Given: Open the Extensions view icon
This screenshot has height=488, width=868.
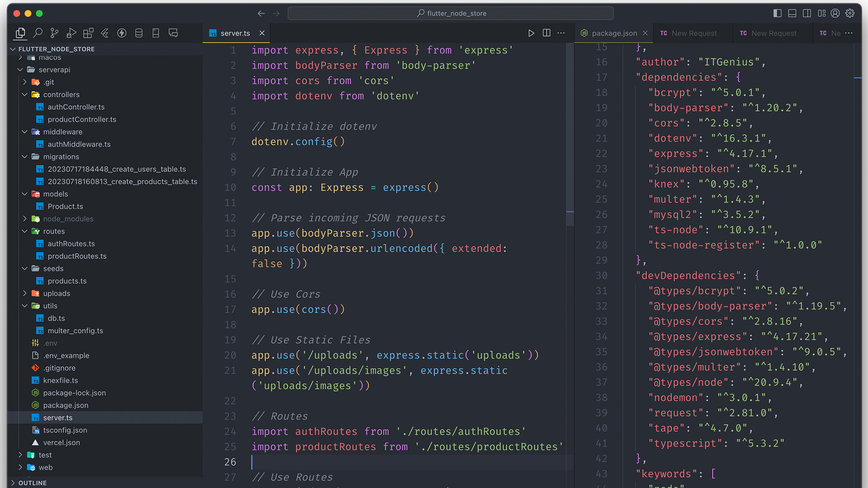Looking at the screenshot, I should coord(88,33).
